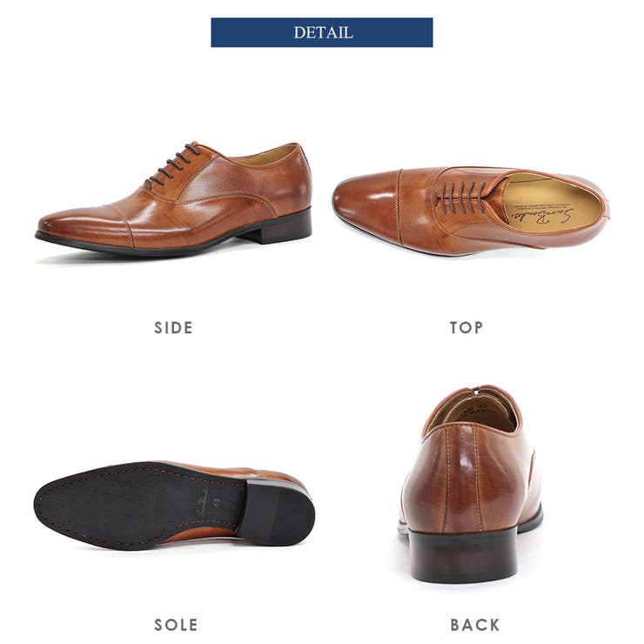Click the DETAIL header banner
The image size is (644, 644).
(322, 32)
